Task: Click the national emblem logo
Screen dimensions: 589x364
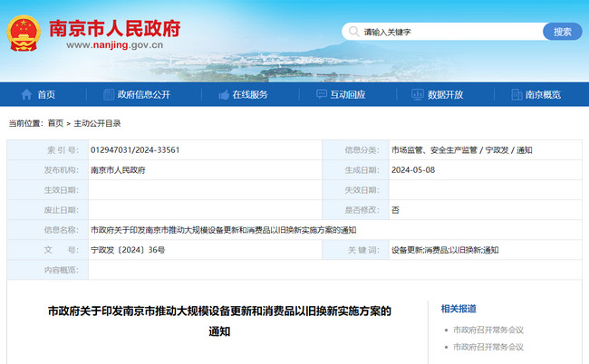Action: coord(24,33)
